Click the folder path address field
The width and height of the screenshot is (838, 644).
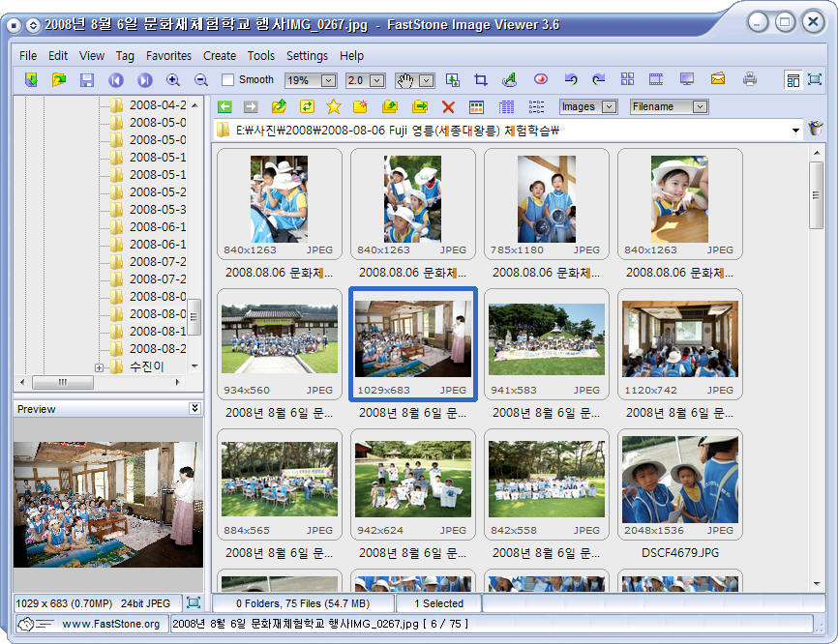508,131
